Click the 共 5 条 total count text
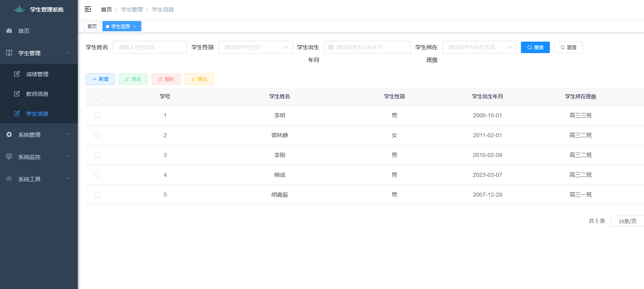 pyautogui.click(x=597, y=221)
